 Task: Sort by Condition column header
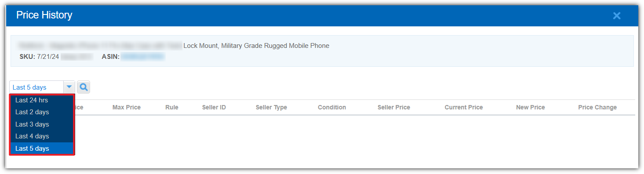[x=332, y=107]
